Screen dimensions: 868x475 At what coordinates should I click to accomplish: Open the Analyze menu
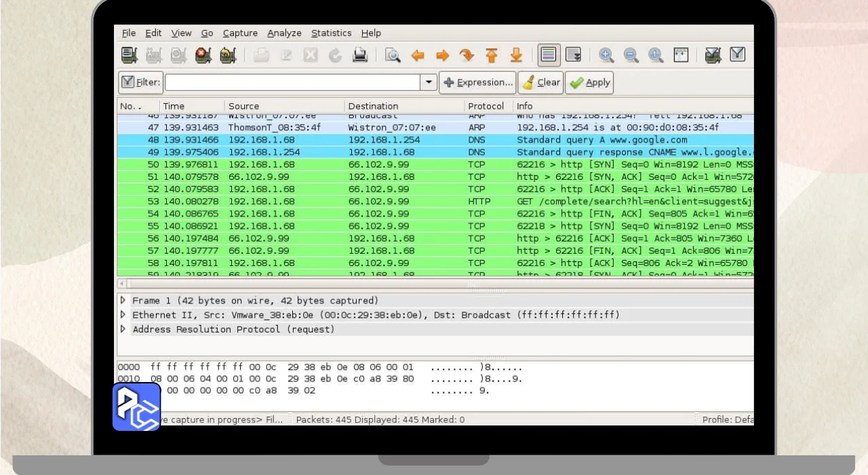point(284,33)
